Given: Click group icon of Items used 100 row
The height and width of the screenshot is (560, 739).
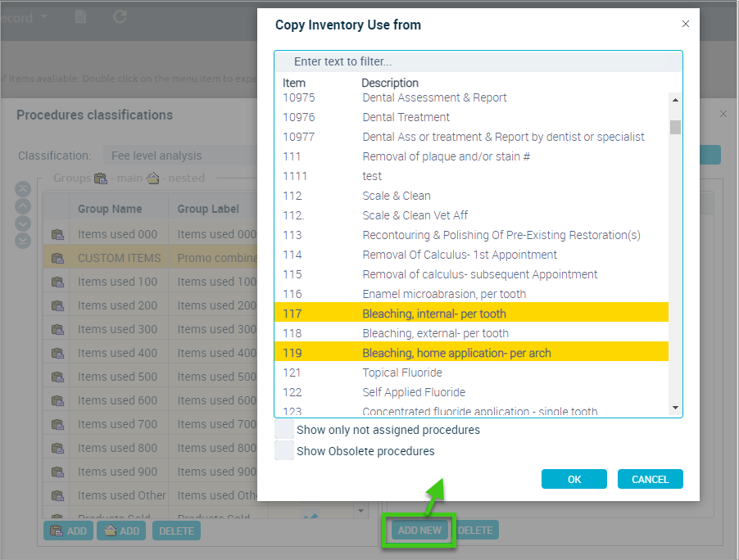Looking at the screenshot, I should pyautogui.click(x=57, y=282).
